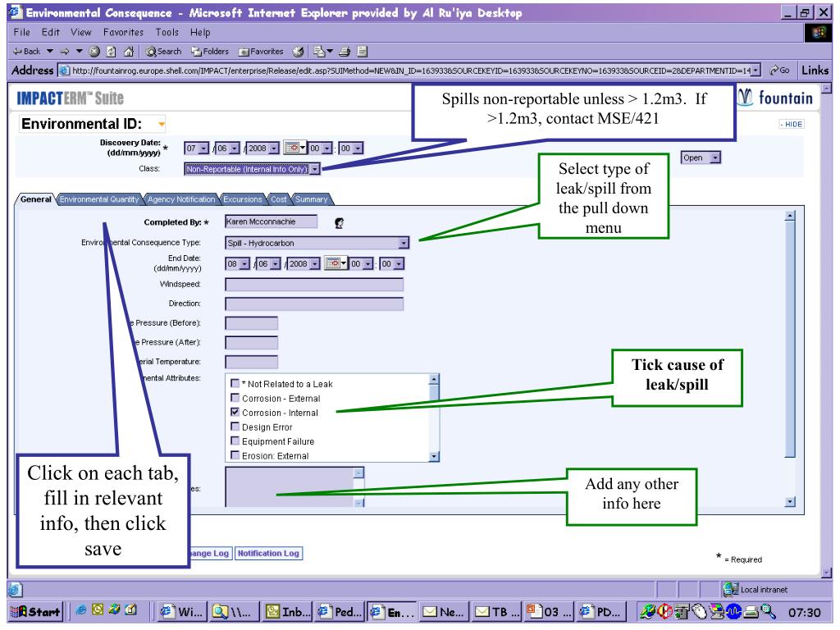The width and height of the screenshot is (840, 630).
Task: Print the page with the printer icon
Action: [345, 52]
